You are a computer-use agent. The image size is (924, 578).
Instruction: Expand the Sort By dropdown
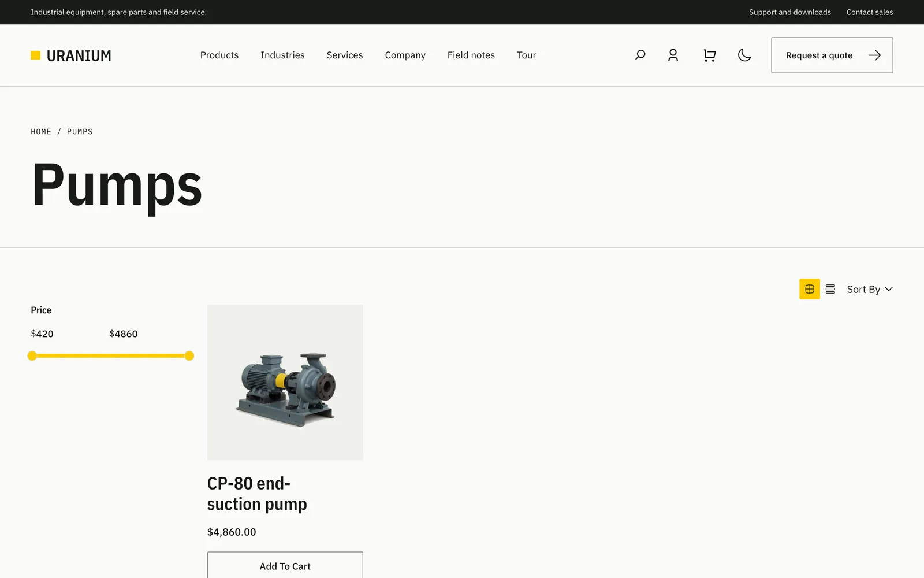870,289
